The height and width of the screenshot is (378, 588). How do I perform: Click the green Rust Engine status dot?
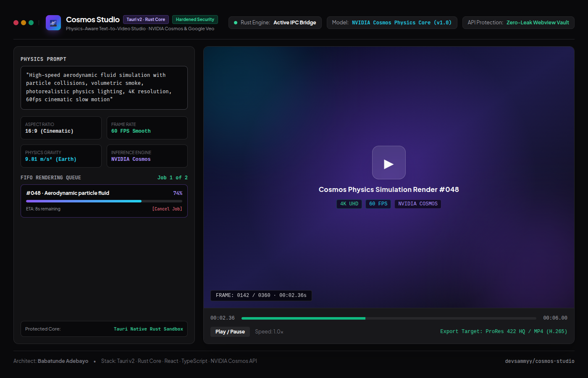coord(236,23)
